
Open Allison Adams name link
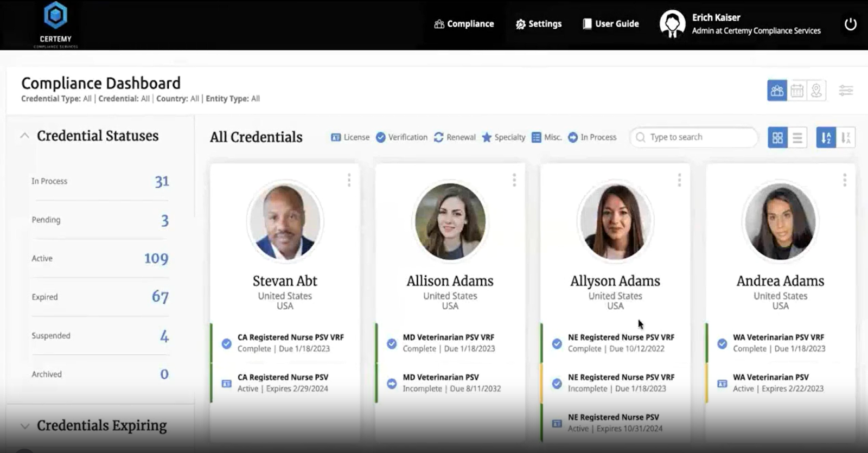click(x=450, y=281)
